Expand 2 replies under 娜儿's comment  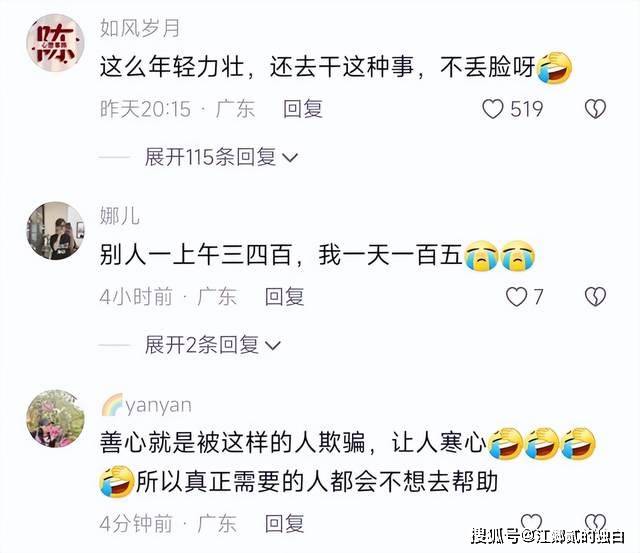[x=213, y=345]
